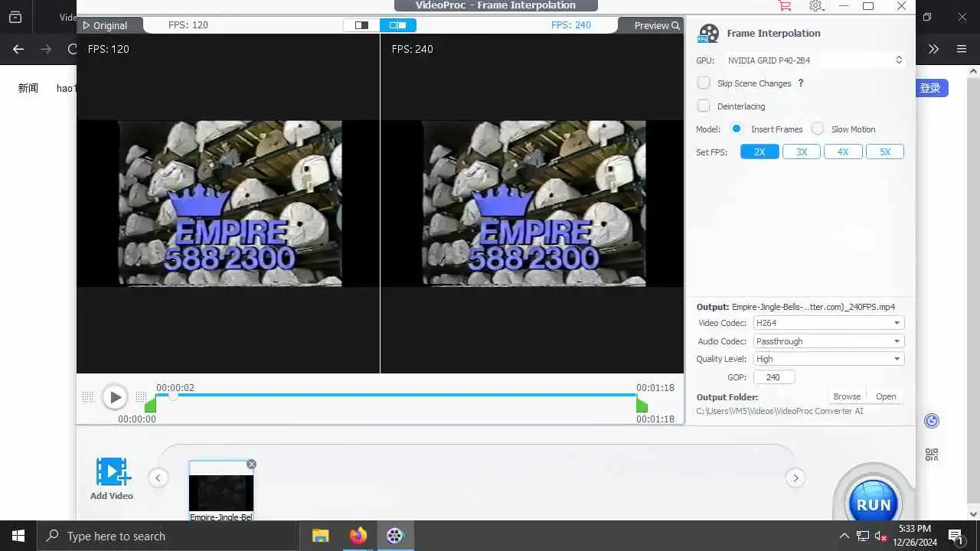
Task: Switch to split compare view mode
Action: (398, 25)
